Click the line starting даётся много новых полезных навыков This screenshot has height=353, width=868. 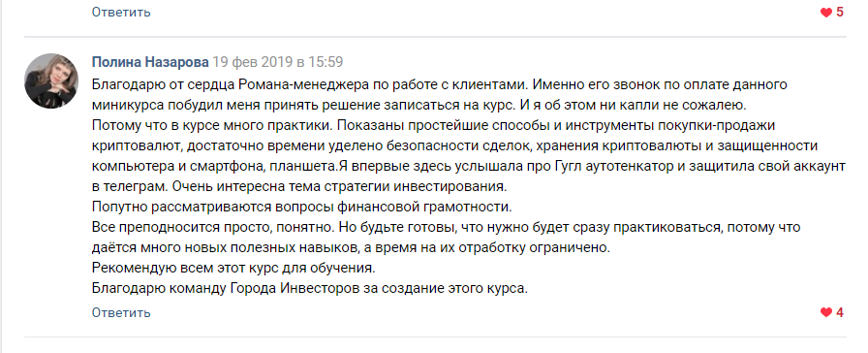(351, 247)
